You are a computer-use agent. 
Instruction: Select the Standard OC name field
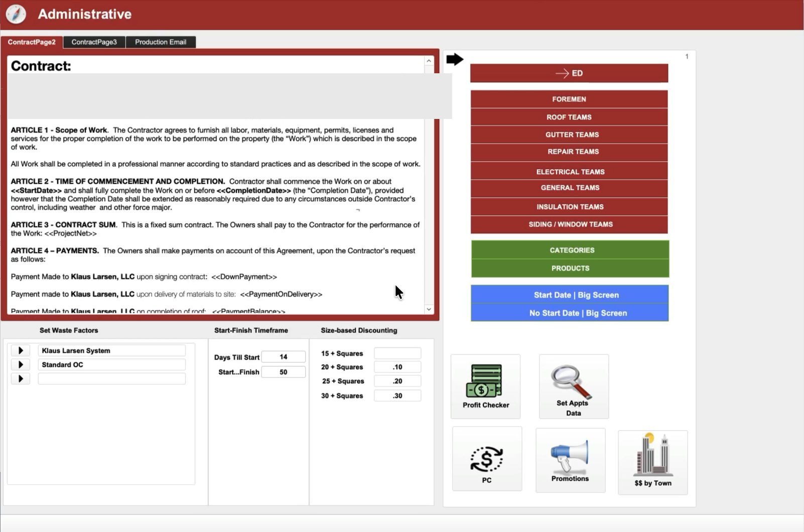[x=111, y=364]
